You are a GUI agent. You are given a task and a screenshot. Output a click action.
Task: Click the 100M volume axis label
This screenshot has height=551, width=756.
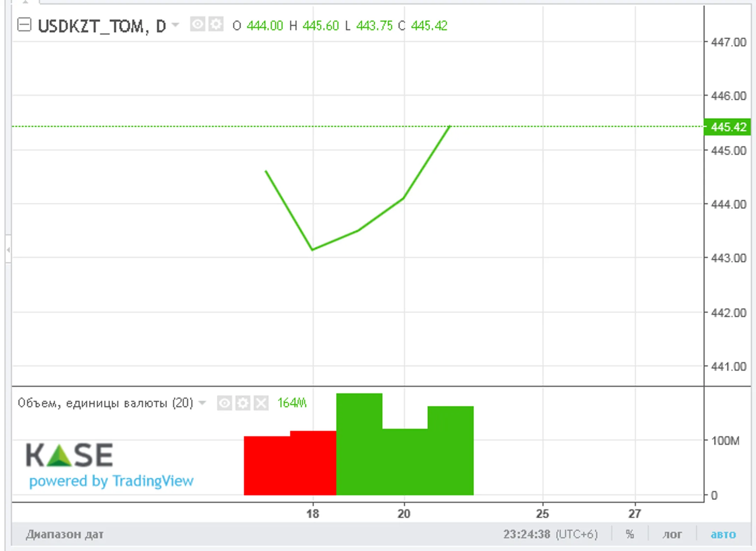725,440
